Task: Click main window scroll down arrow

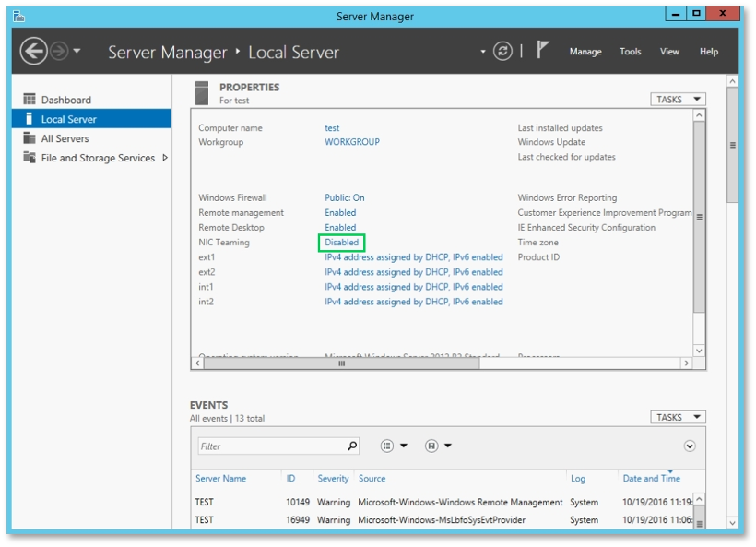Action: [x=732, y=523]
